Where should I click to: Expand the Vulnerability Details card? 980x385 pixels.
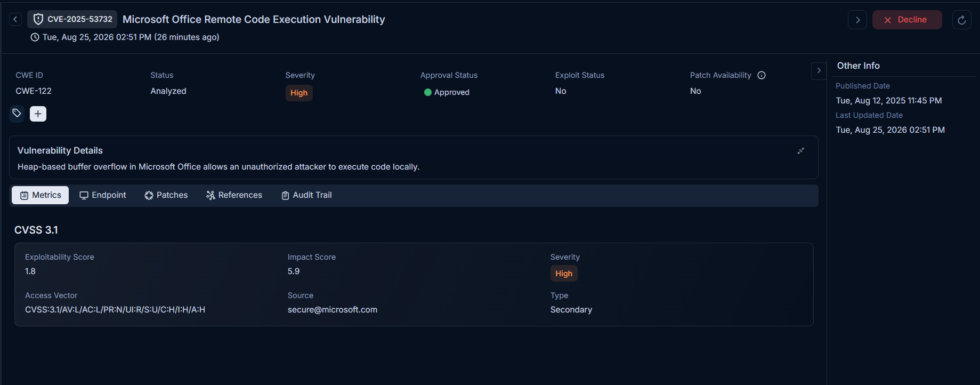(x=800, y=151)
